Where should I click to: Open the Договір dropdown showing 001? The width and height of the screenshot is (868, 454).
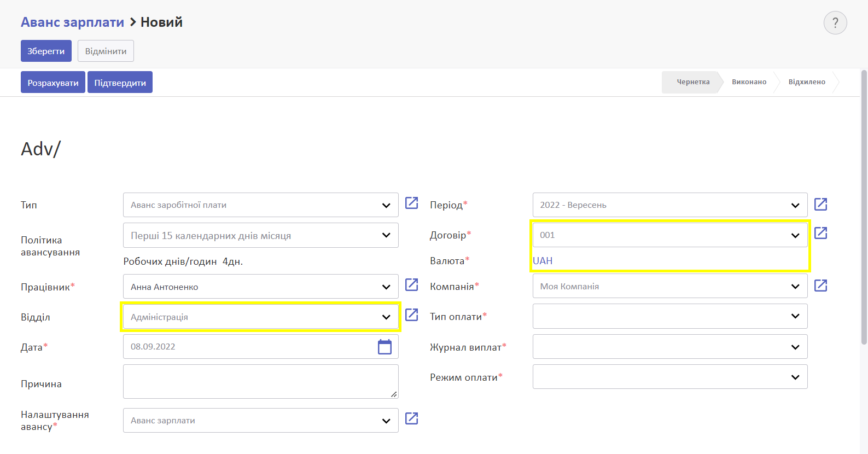670,235
